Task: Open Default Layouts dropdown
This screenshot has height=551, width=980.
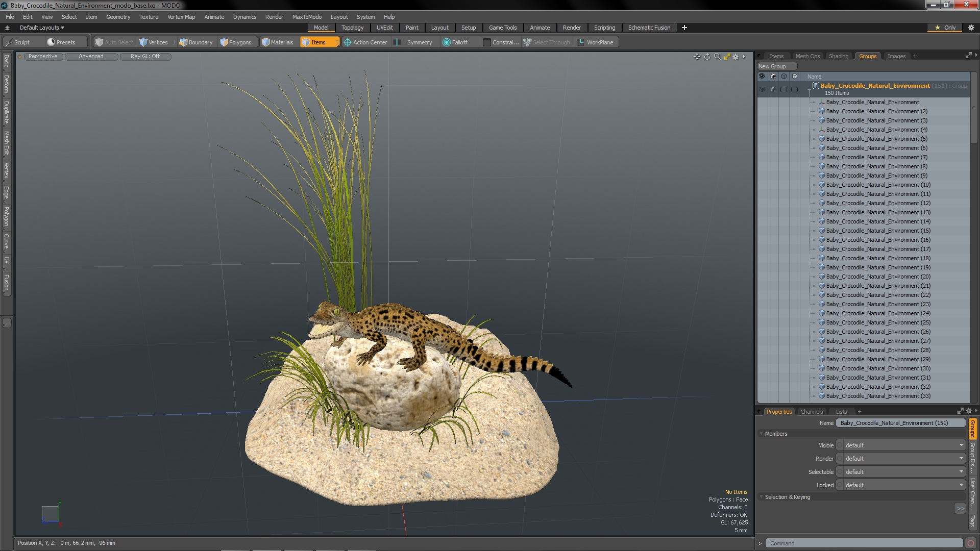Action: click(42, 28)
